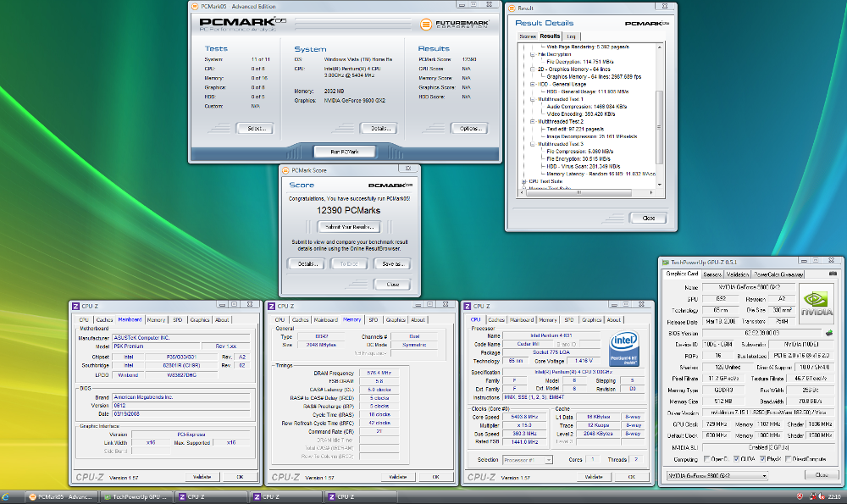Toggle the PhysX checkbox in GPU-Z

click(x=762, y=459)
